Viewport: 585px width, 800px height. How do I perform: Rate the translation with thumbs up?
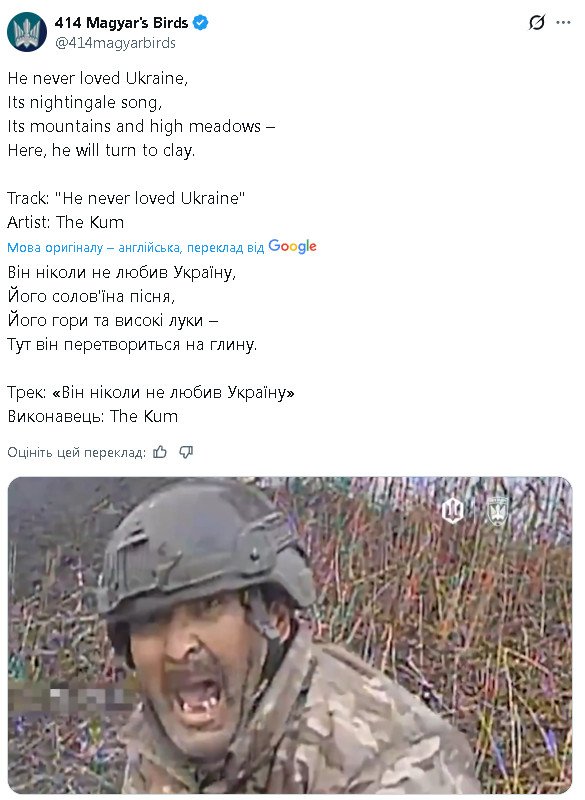(x=160, y=452)
